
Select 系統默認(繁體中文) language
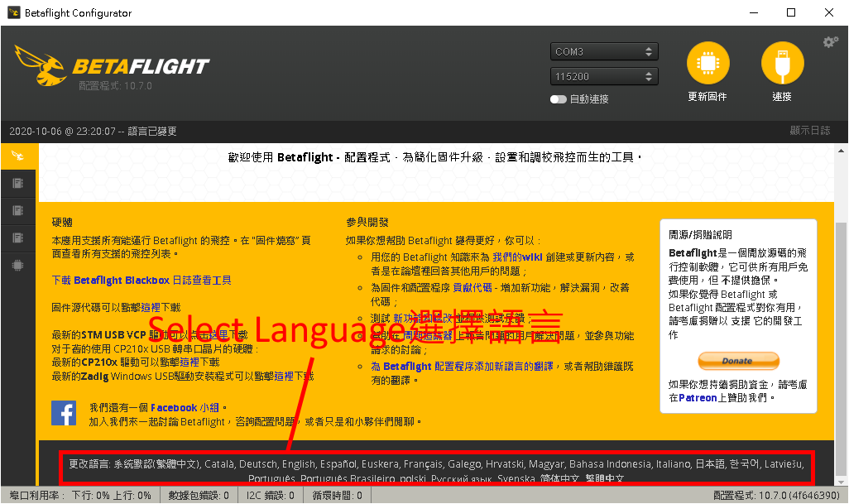click(157, 464)
